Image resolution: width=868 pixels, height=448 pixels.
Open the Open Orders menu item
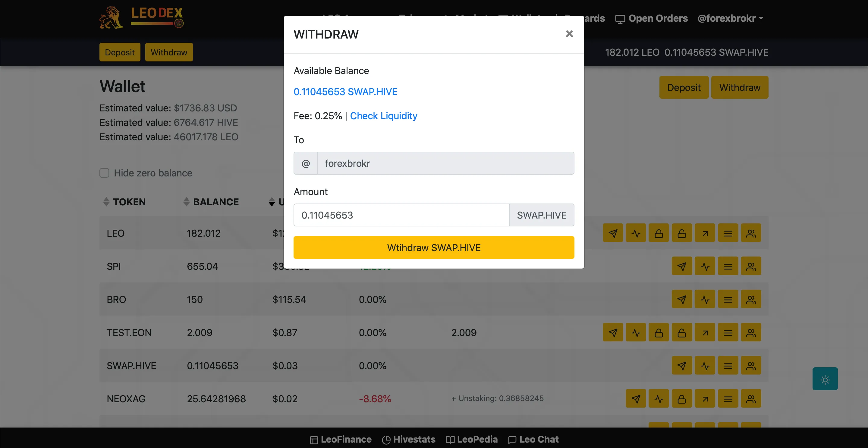[651, 18]
